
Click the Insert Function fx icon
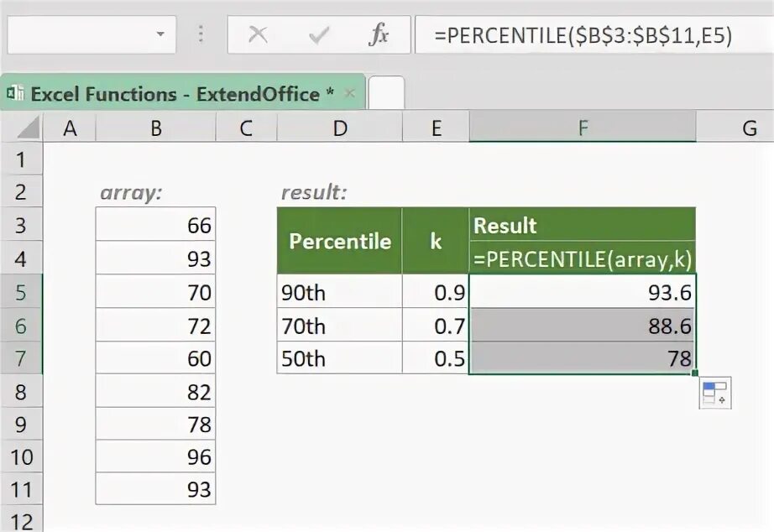click(x=379, y=34)
